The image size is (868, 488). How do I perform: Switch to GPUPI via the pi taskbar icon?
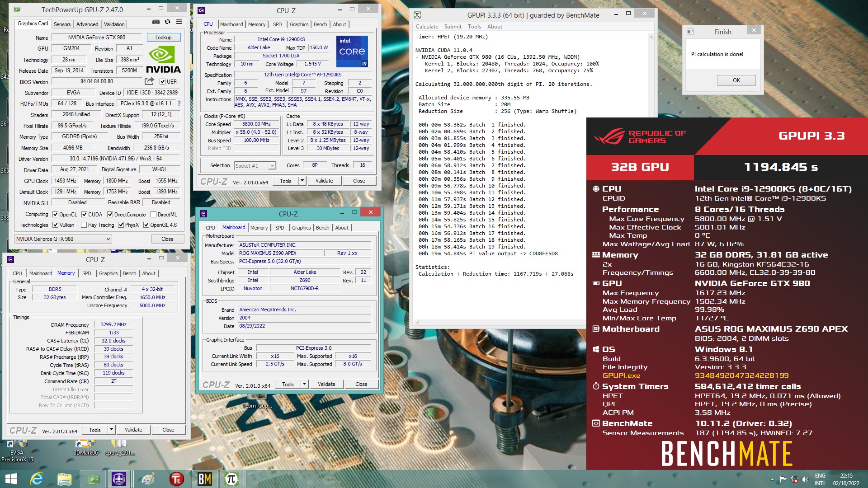pos(231,479)
